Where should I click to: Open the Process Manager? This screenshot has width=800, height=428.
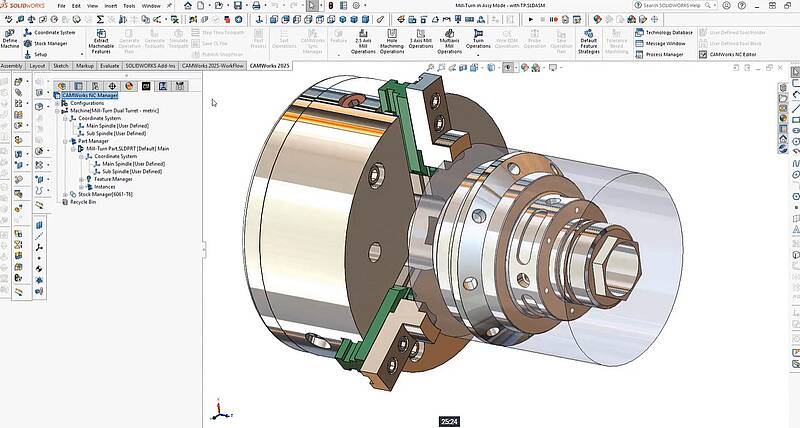[x=664, y=54]
